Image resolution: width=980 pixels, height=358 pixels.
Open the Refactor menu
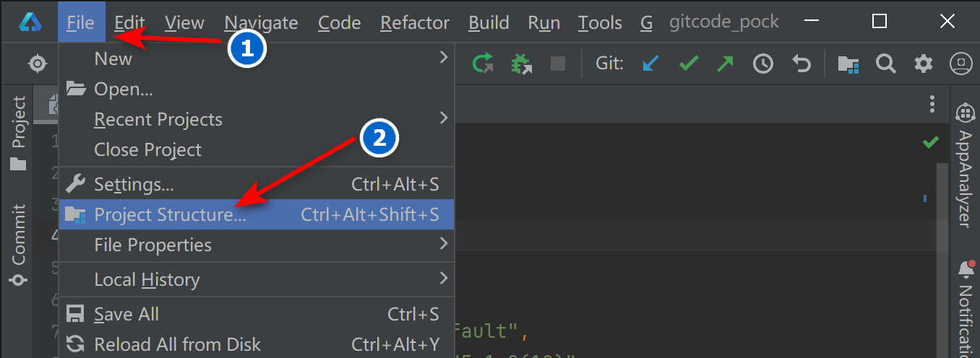click(414, 22)
